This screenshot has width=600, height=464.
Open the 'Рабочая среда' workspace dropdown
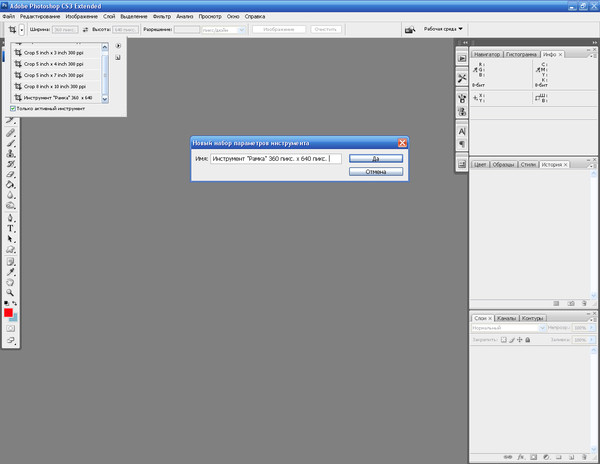(443, 29)
